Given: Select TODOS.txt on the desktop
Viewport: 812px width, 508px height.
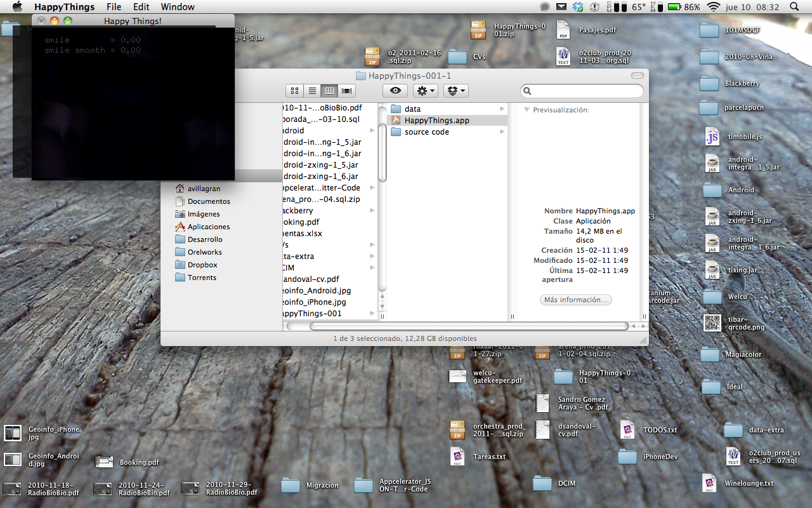Looking at the screenshot, I should [649, 430].
